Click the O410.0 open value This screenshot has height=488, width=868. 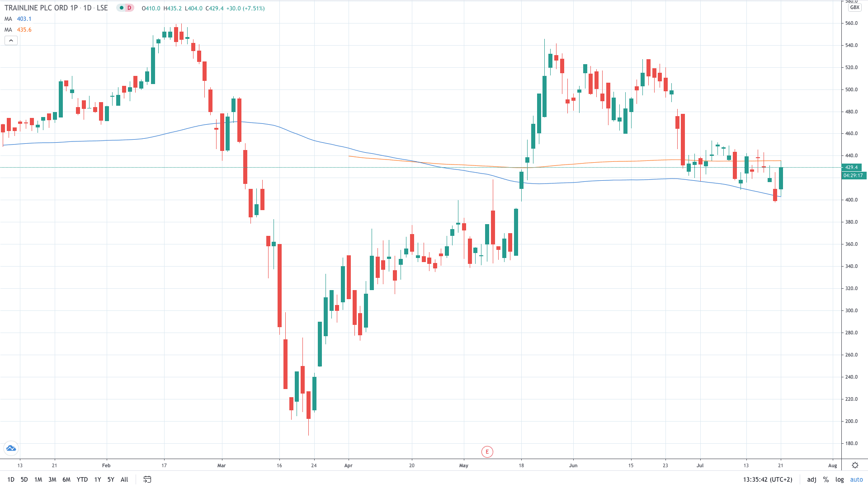(151, 9)
